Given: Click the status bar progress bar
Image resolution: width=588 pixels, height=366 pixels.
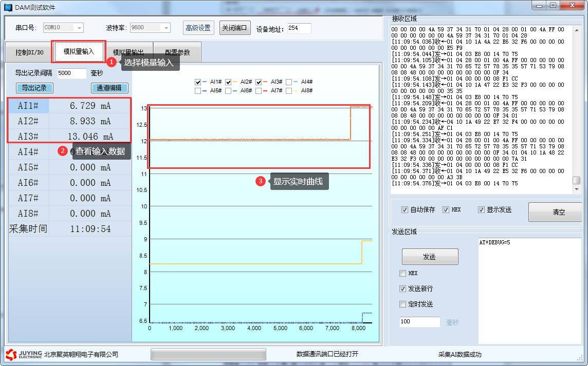Looking at the screenshot, I should 208,354.
